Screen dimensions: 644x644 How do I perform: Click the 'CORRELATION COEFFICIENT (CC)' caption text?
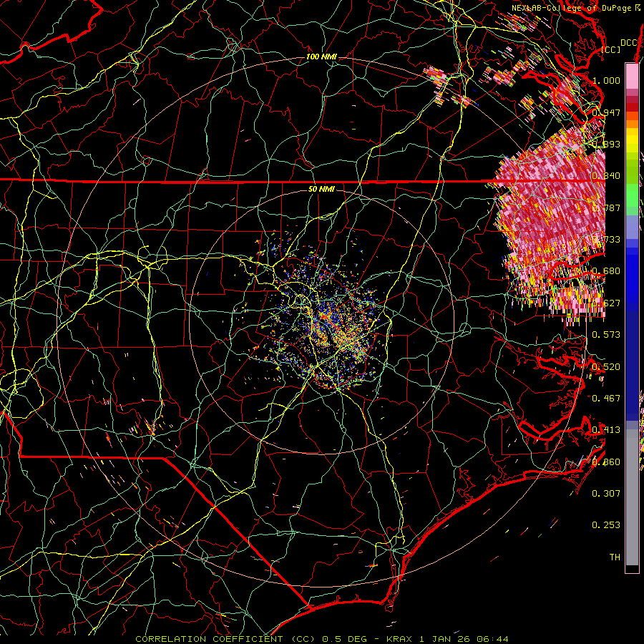(x=227, y=639)
